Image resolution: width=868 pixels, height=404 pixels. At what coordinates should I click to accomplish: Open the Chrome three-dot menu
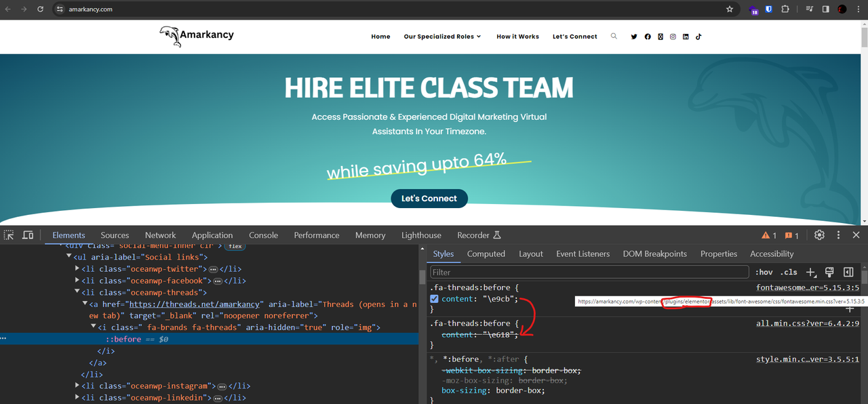pyautogui.click(x=859, y=9)
